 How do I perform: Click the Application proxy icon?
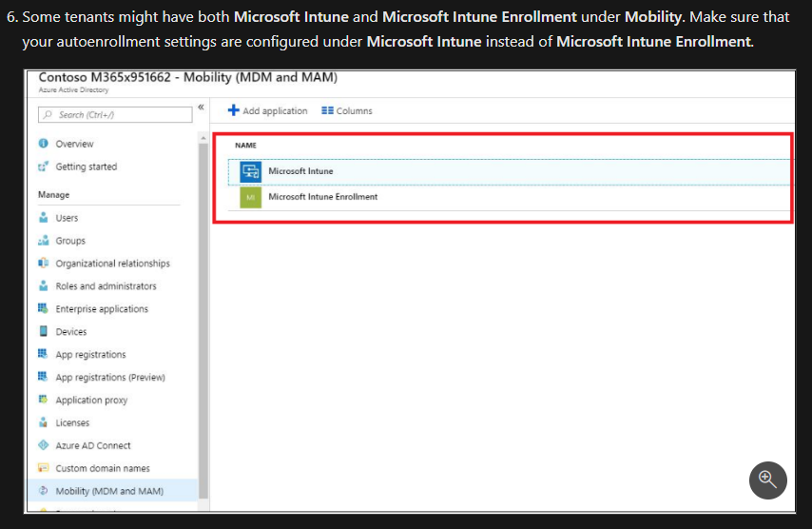pos(44,400)
